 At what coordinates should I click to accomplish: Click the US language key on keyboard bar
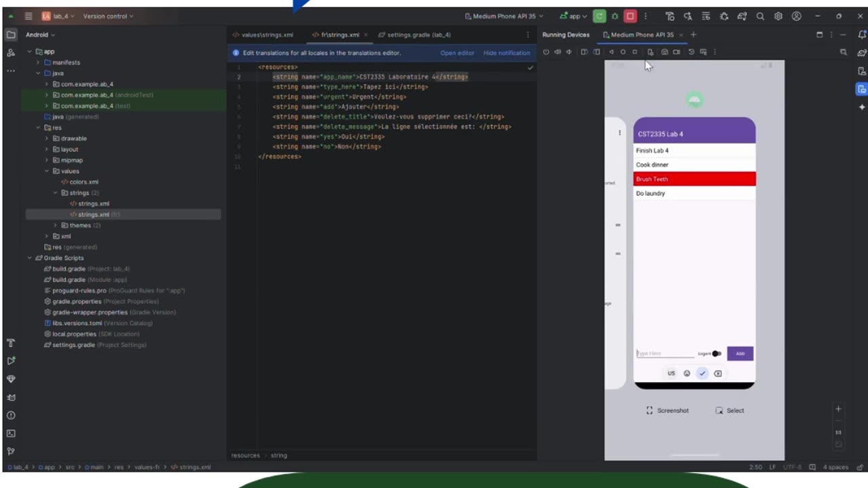(x=671, y=373)
